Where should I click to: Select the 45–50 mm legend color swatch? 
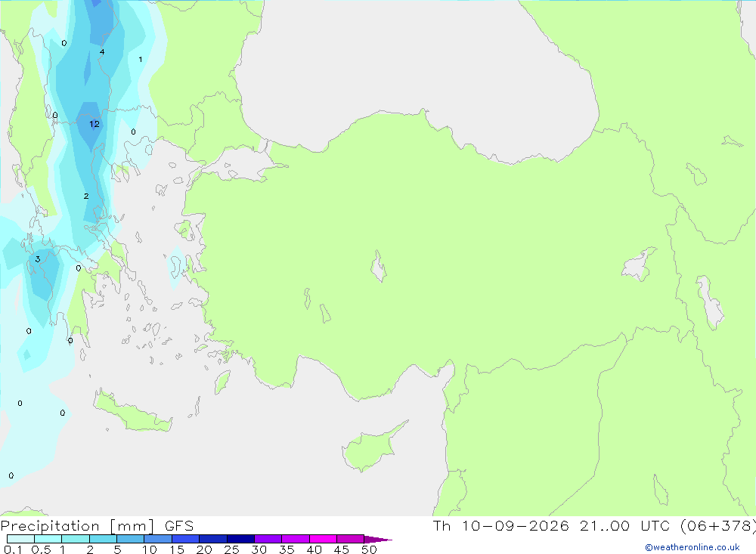coord(350,539)
